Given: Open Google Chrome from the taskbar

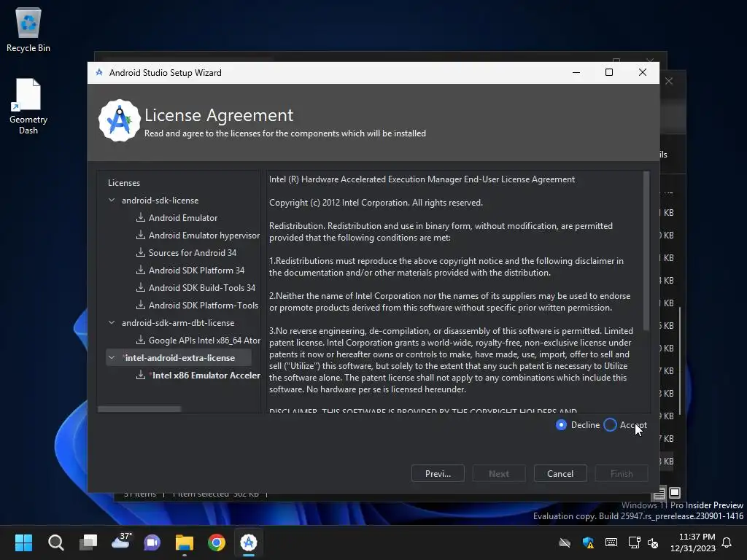Looking at the screenshot, I should pyautogui.click(x=216, y=542).
